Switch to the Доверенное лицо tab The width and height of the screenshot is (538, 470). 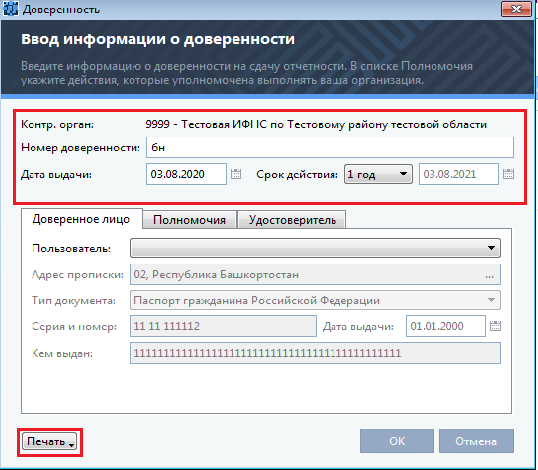(x=81, y=219)
